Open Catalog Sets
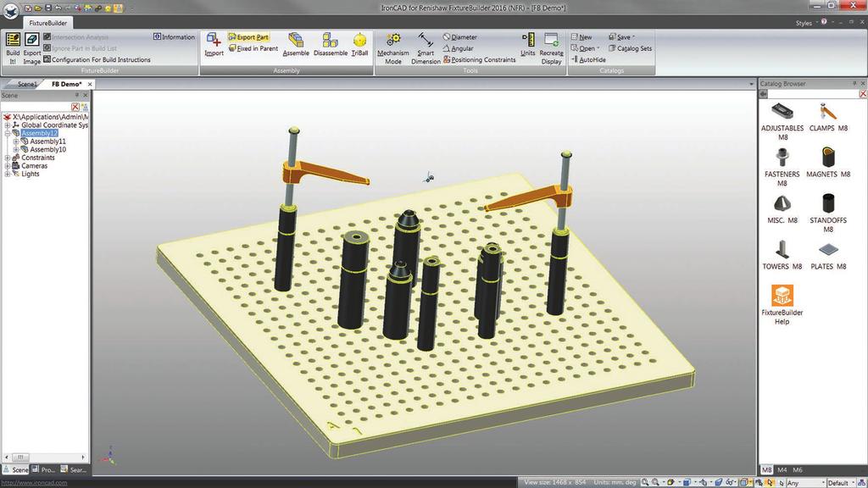Image resolution: width=868 pixels, height=488 pixels. click(630, 48)
